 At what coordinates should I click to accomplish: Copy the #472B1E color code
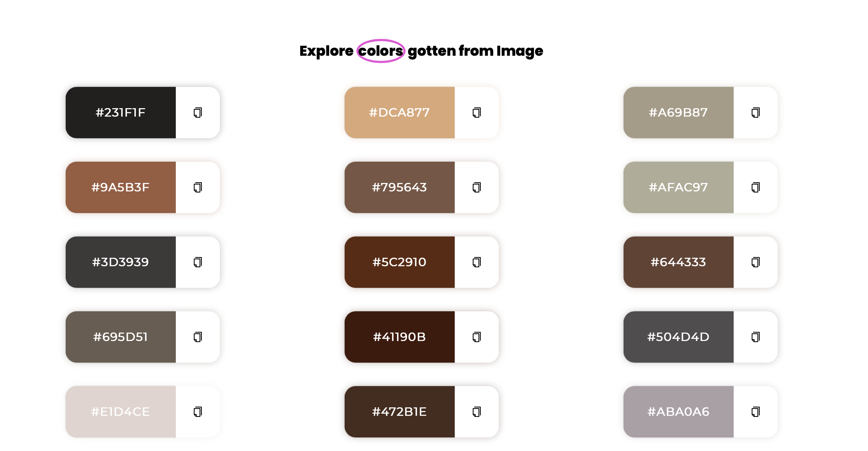[476, 411]
